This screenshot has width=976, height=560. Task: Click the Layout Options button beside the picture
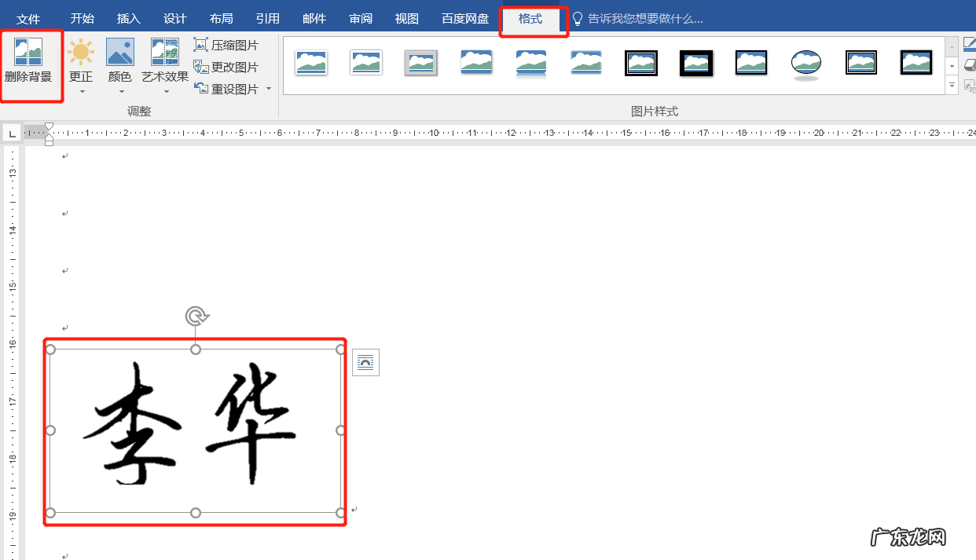(365, 362)
